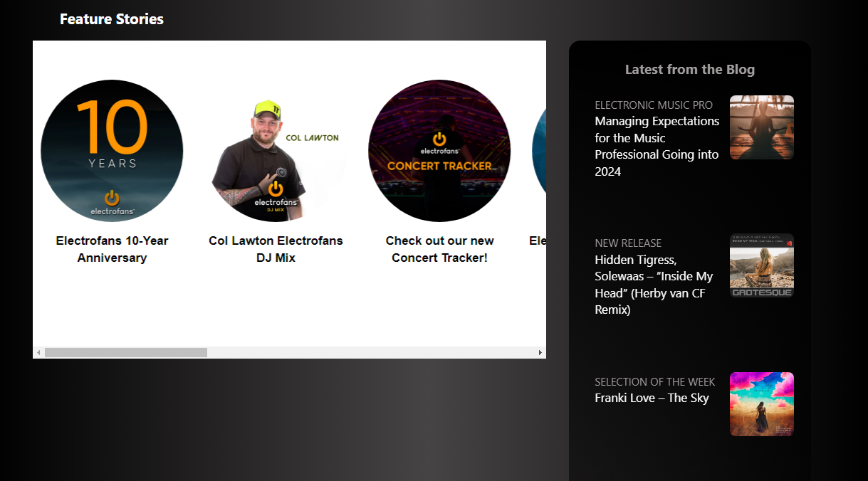Open the Franki Love colorful sky thumbnail
This screenshot has height=481, width=868.
[762, 404]
